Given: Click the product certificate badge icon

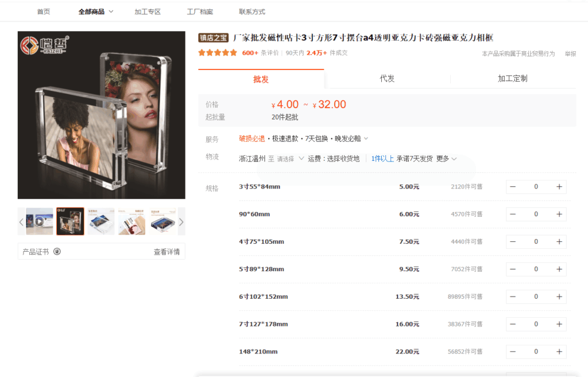Looking at the screenshot, I should point(57,252).
